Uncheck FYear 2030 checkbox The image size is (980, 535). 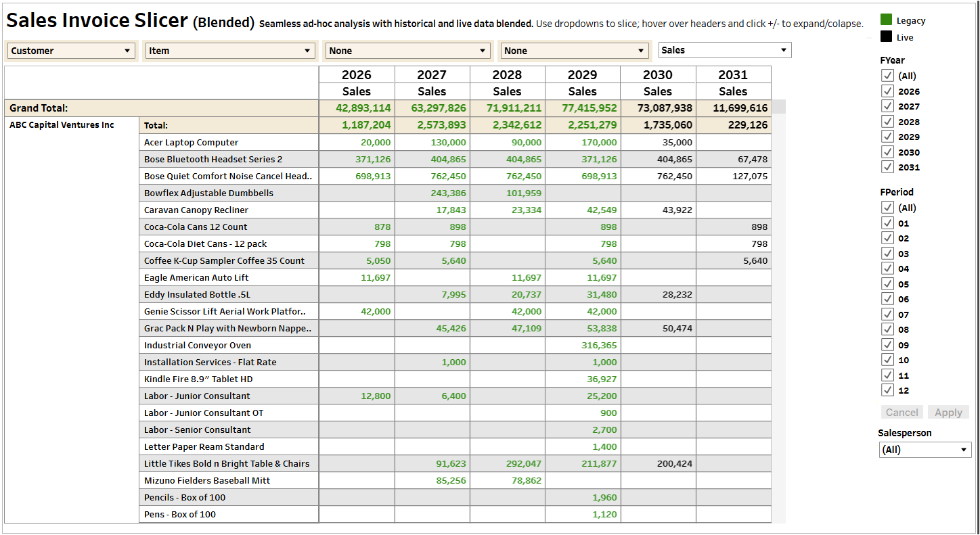888,152
